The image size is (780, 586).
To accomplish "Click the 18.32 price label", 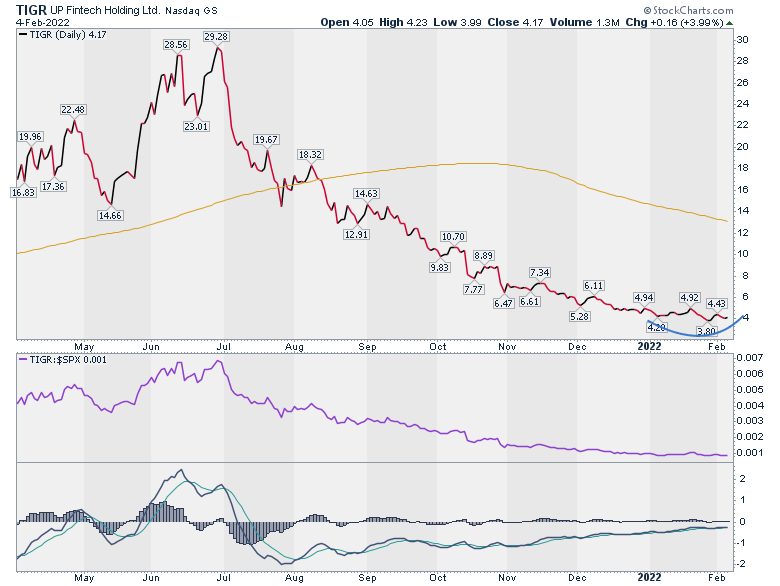I will [x=310, y=155].
